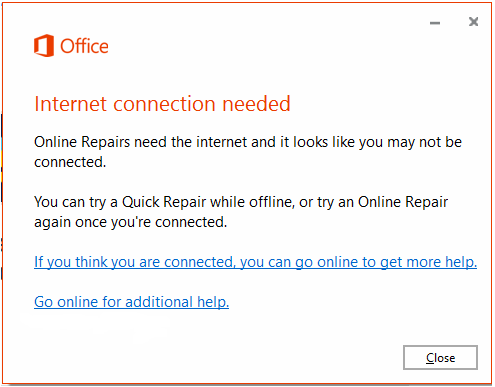The image size is (495, 387).
Task: Click the blank title bar beside the minimize button
Action: tap(267, 22)
